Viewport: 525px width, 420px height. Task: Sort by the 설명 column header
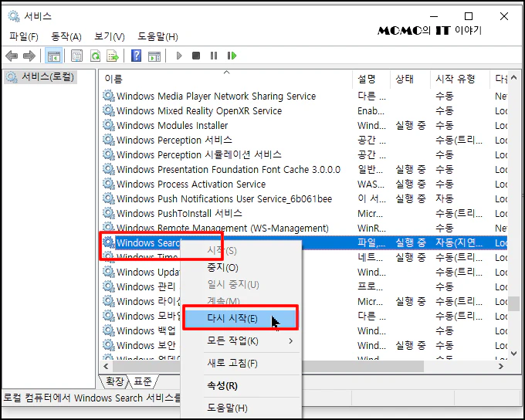[371, 79]
